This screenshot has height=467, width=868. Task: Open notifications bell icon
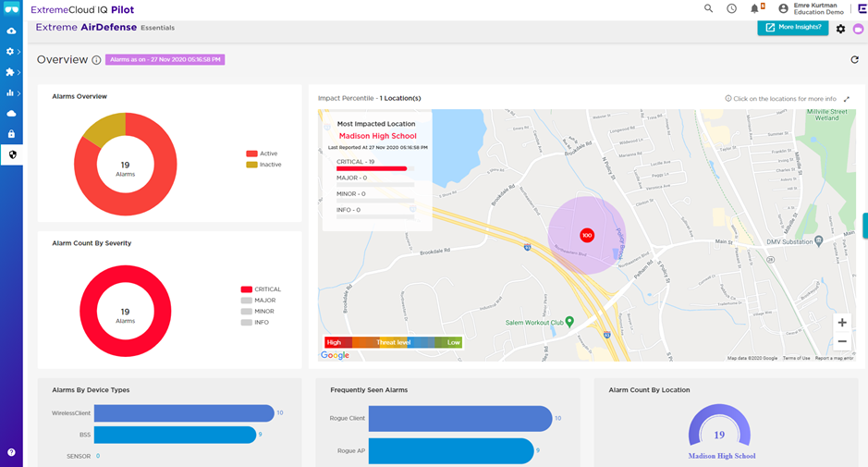coord(755,8)
